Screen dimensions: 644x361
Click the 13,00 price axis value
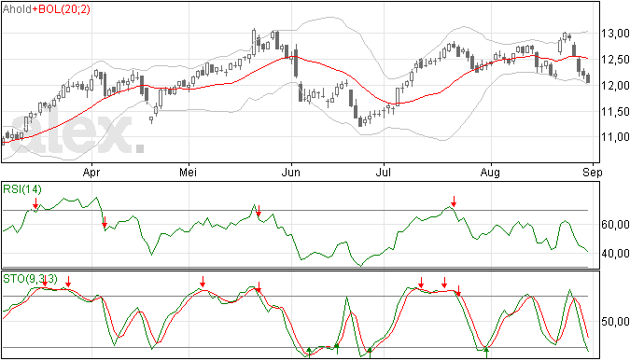tap(615, 34)
